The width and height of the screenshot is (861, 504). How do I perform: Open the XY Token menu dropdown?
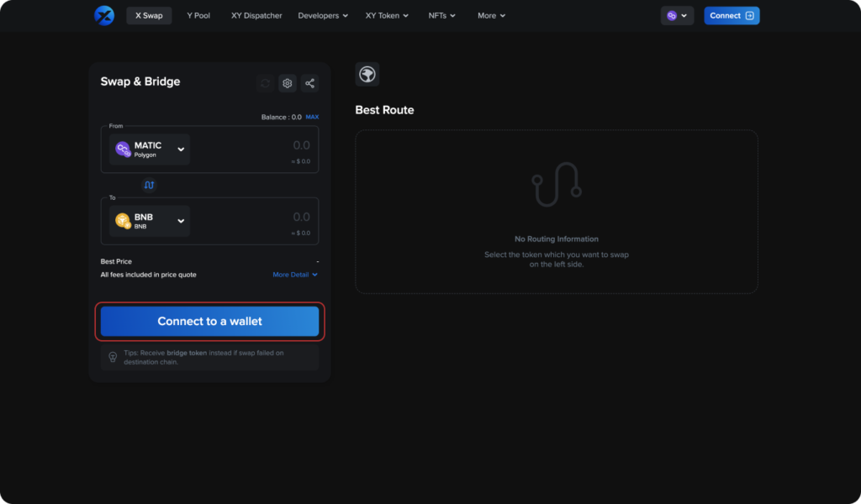coord(387,16)
